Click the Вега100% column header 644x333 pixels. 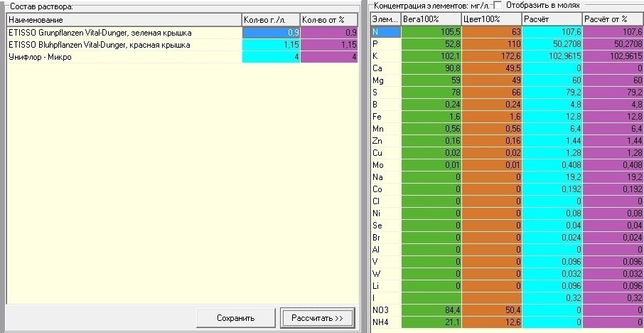click(x=431, y=19)
